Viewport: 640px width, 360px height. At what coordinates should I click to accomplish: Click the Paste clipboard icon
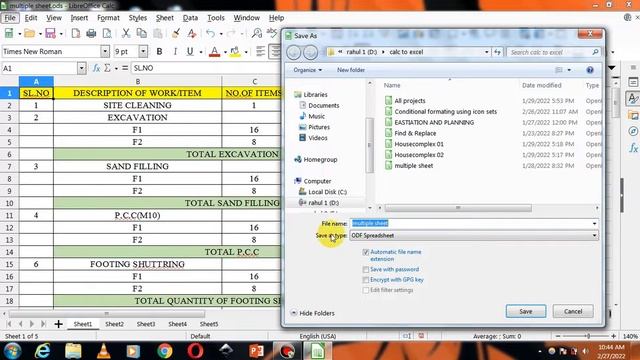(158, 33)
